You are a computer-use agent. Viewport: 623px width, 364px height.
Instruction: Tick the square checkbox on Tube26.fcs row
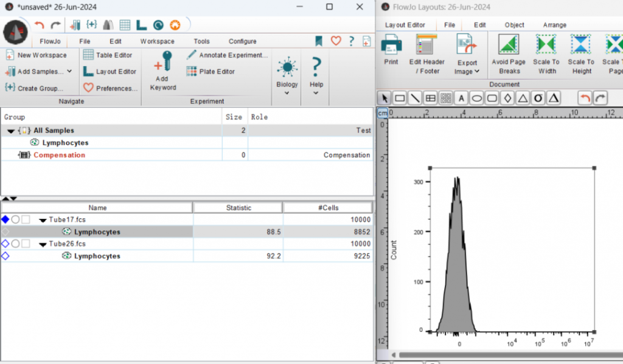[26, 244]
